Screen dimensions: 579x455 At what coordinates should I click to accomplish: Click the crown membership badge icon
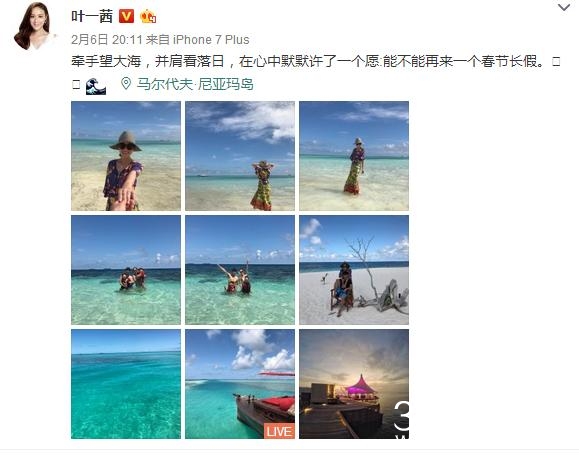(148, 16)
